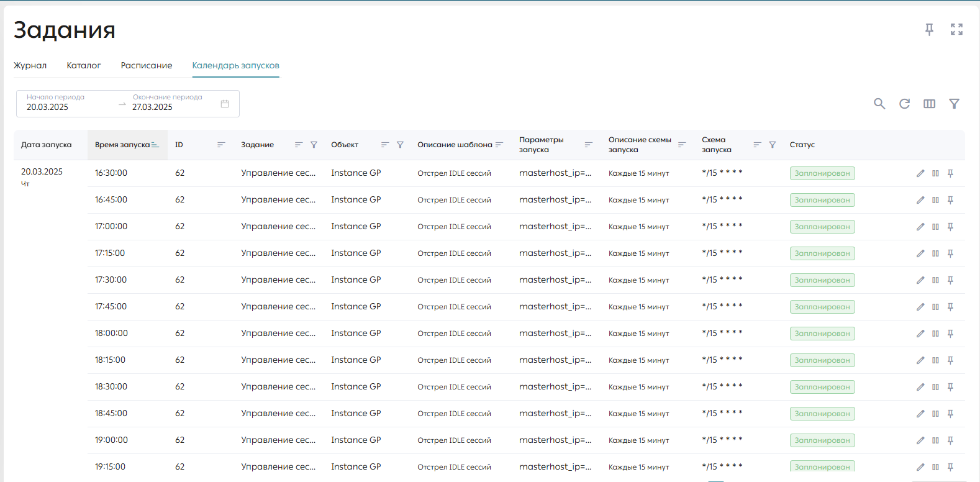
Task: Edit the 18:15:00 launch row
Action: (x=920, y=360)
